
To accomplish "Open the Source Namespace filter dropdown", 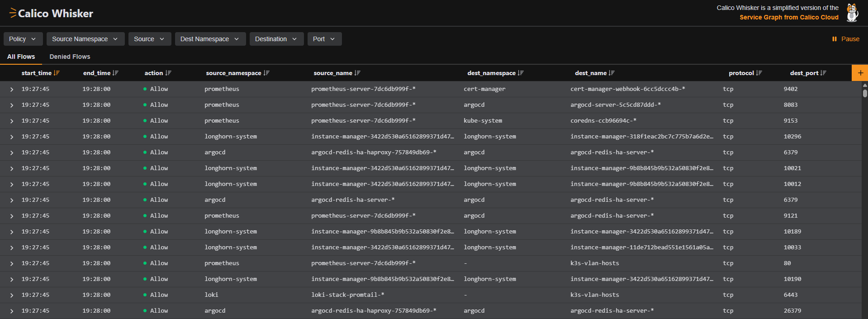I will point(85,39).
